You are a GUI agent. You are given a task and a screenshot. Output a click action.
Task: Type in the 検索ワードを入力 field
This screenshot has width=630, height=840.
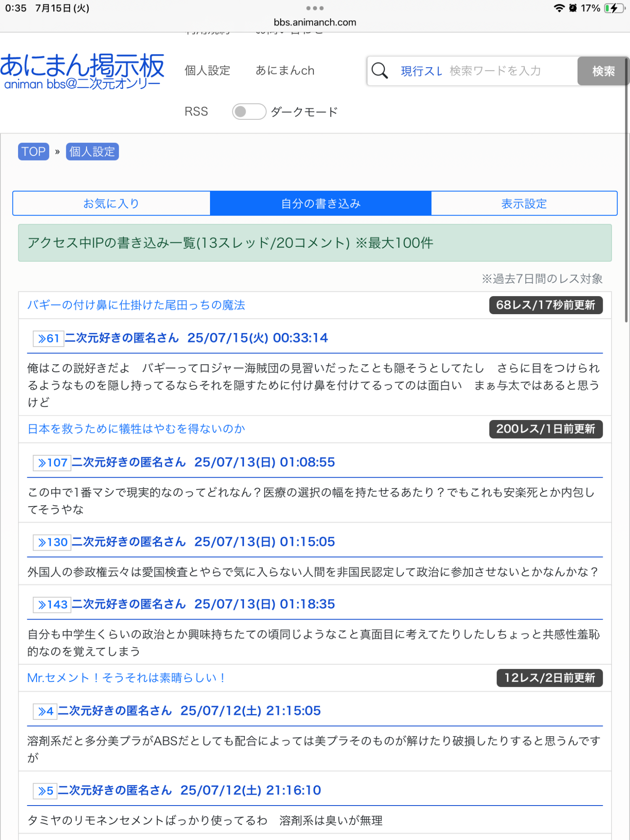pos(510,71)
